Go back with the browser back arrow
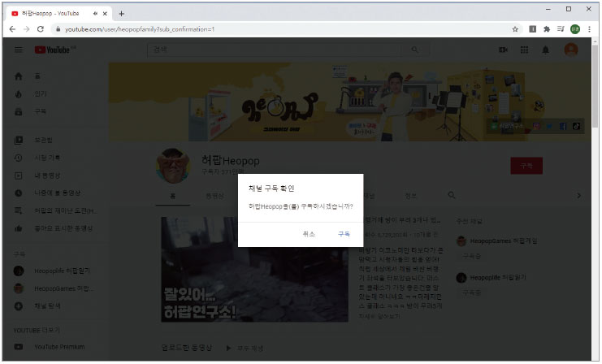This screenshot has height=364, width=602. pyautogui.click(x=12, y=29)
